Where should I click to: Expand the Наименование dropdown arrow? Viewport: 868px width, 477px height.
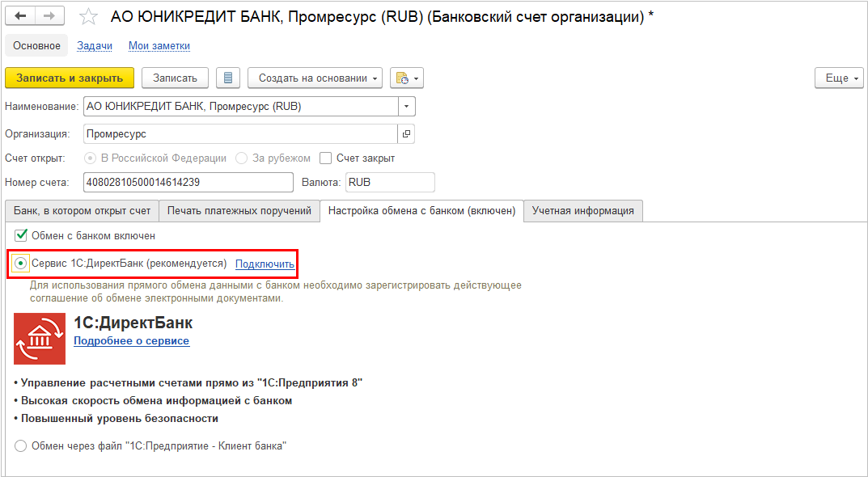click(407, 107)
